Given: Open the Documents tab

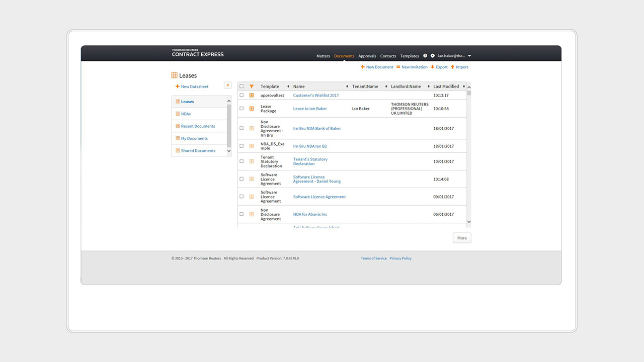Looking at the screenshot, I should [344, 56].
